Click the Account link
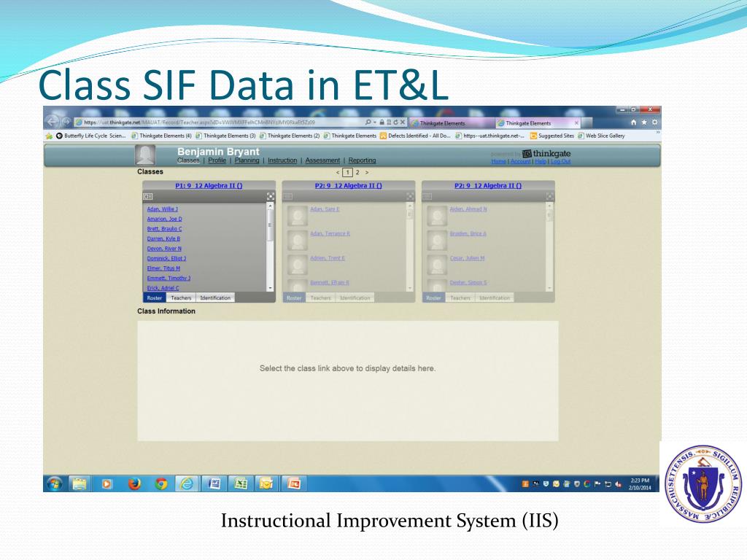 (x=520, y=161)
